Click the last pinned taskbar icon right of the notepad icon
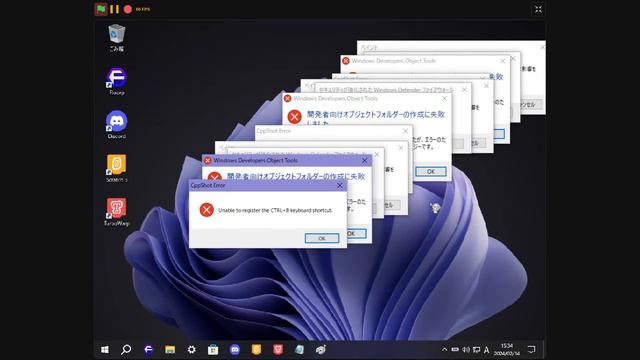This screenshot has width=640, height=360. [x=321, y=350]
